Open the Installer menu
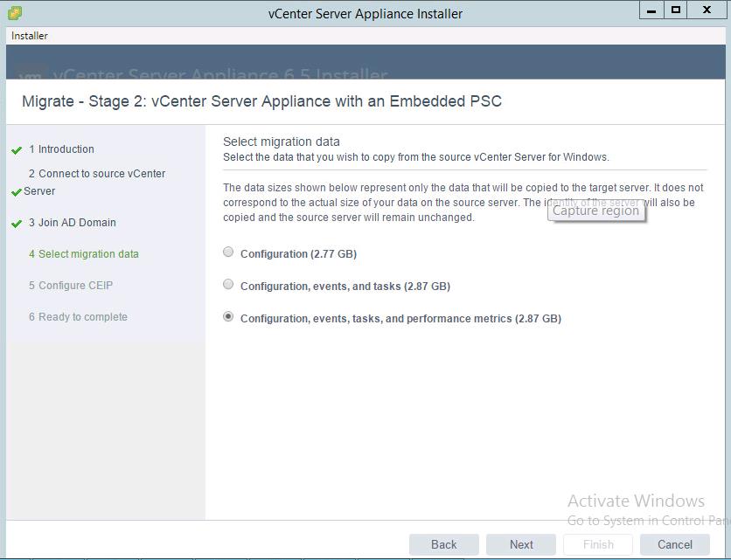This screenshot has width=731, height=560. coord(30,36)
